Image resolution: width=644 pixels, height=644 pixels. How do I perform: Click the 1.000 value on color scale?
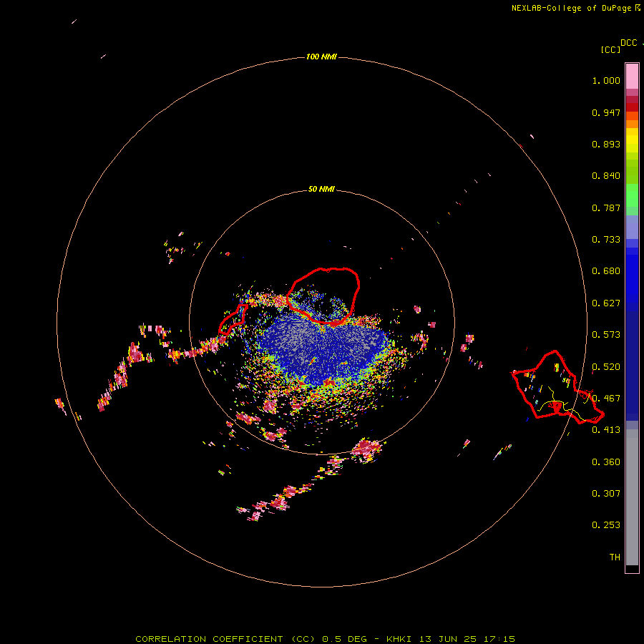pos(606,80)
